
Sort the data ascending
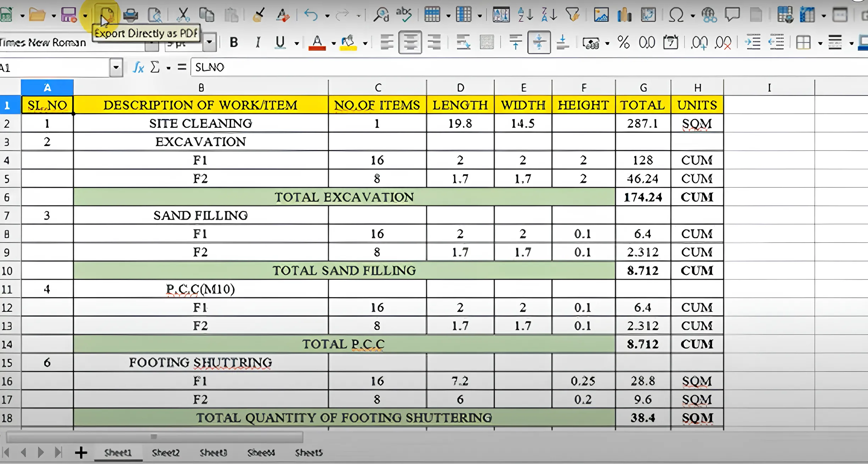[525, 15]
